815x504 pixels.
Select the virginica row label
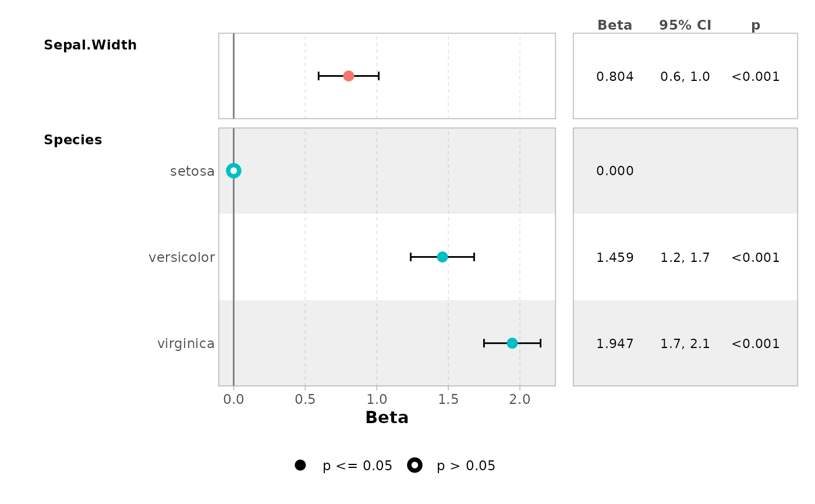(x=186, y=344)
